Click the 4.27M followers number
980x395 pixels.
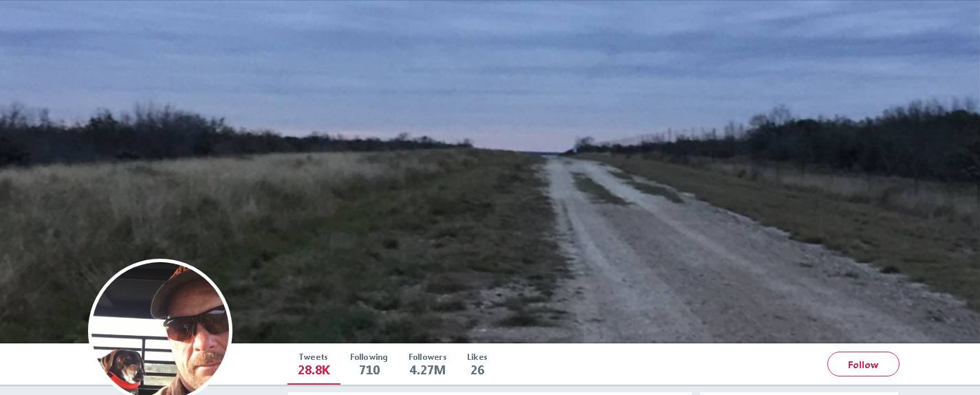(x=427, y=370)
